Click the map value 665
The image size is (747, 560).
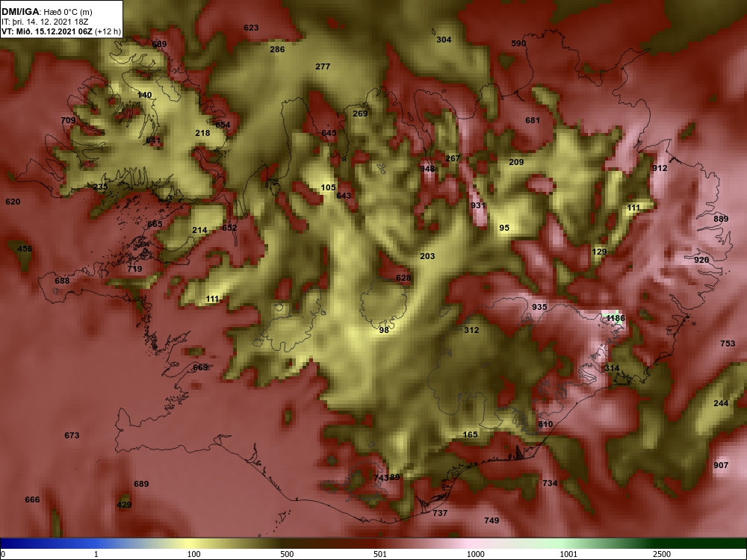(x=155, y=224)
